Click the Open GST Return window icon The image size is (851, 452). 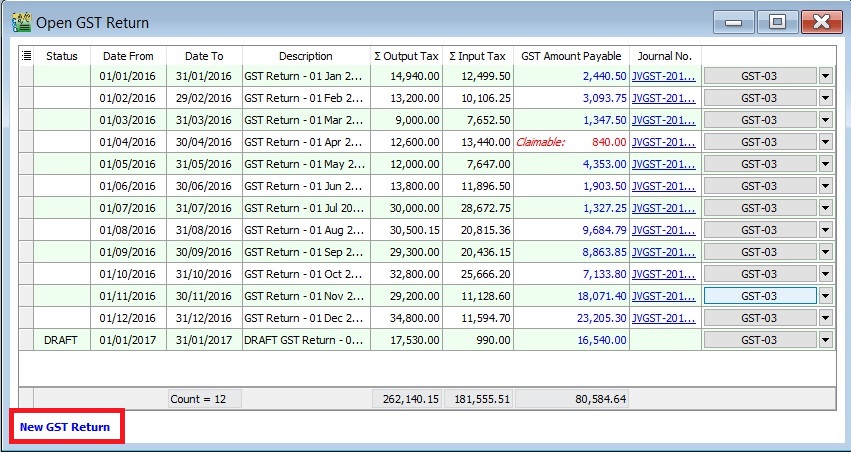click(x=20, y=20)
